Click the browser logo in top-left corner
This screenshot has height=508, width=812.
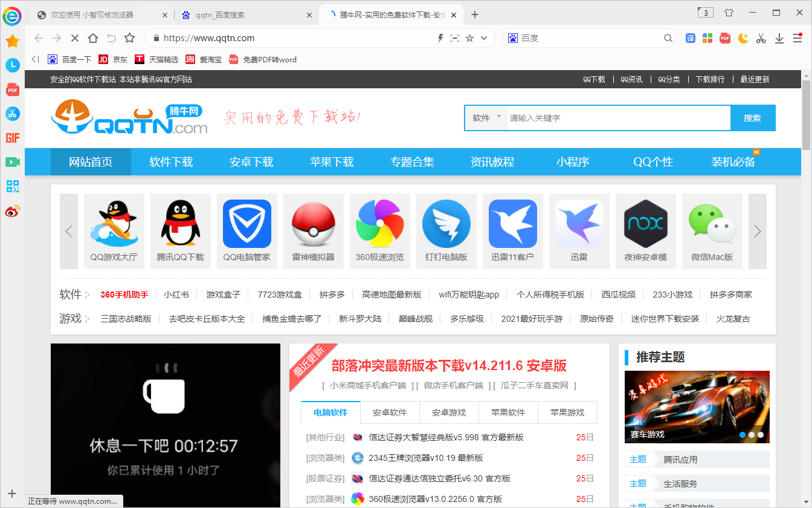pos(12,16)
